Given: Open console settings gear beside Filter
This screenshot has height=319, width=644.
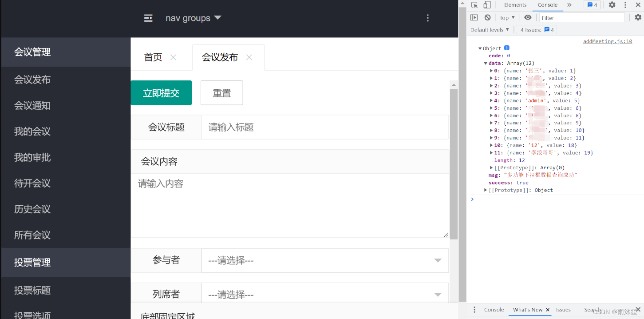Looking at the screenshot, I should coord(638,18).
